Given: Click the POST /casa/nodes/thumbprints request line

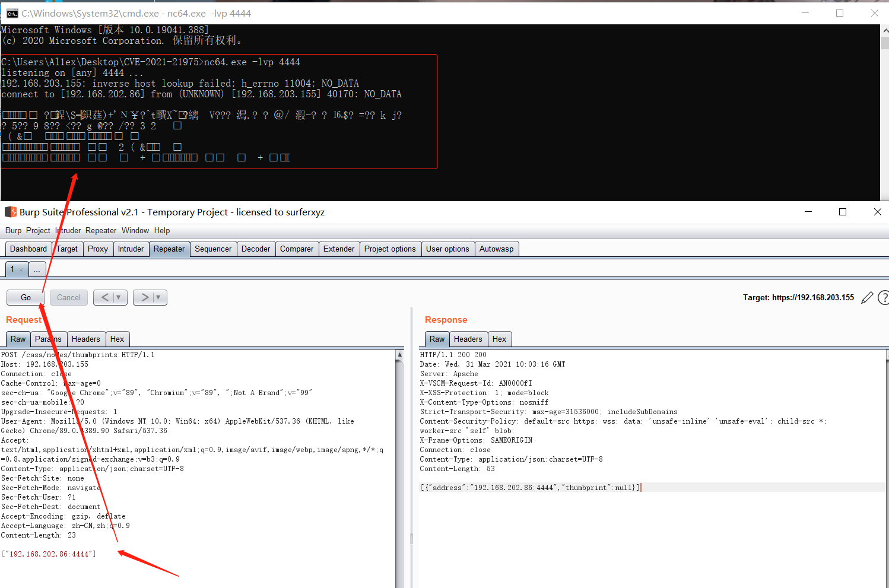Looking at the screenshot, I should [78, 355].
